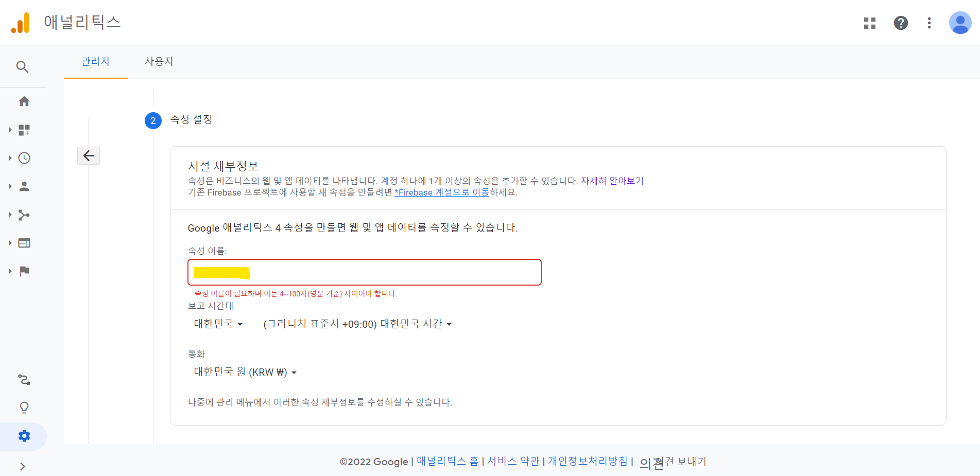Image resolution: width=980 pixels, height=476 pixels.
Task: Click the 시설 세부정보 heading text
Action: [x=223, y=166]
